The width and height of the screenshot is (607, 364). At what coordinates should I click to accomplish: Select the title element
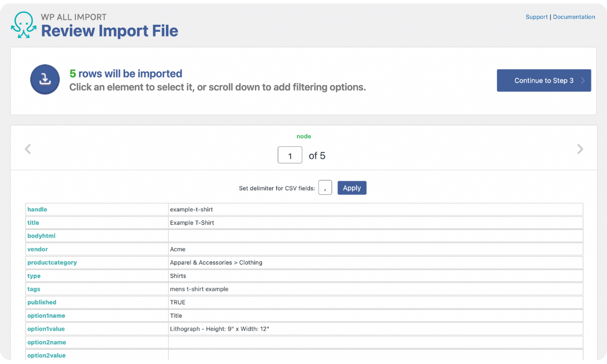point(33,222)
